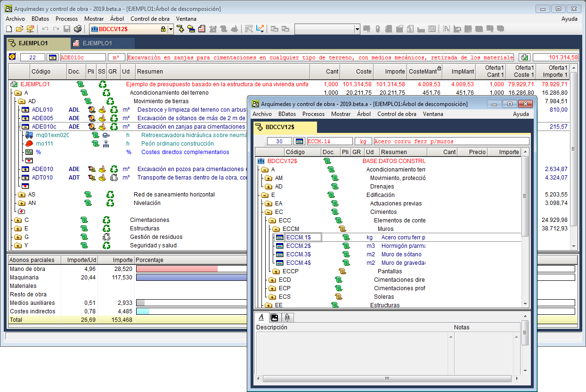Collapse the A folder in EJEMPLO1 tree
Screen dimensions: 586x392
click(17, 93)
